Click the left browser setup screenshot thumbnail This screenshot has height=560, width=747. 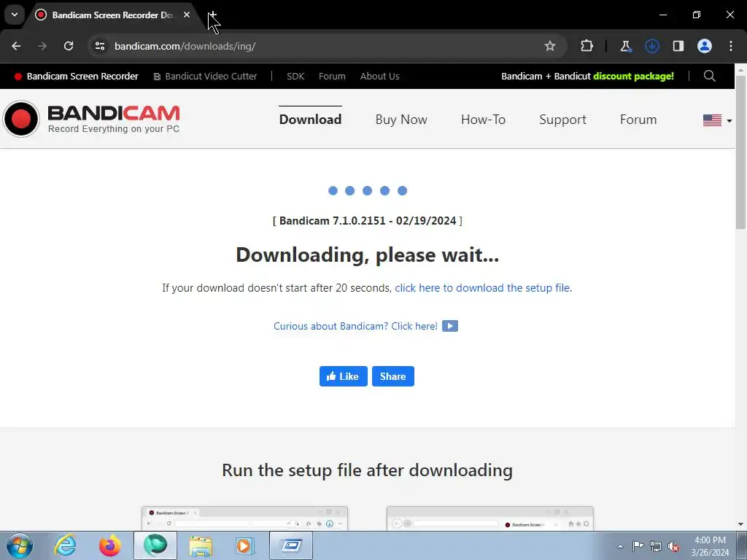pyautogui.click(x=244, y=518)
